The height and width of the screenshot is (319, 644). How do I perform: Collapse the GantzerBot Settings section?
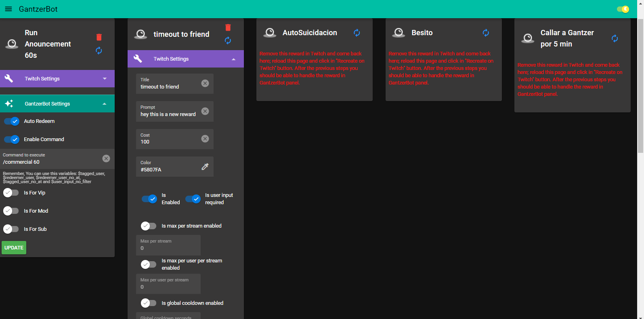click(57, 104)
